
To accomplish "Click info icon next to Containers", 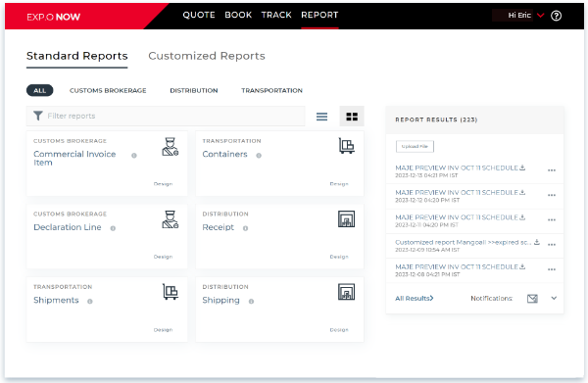I will click(259, 156).
